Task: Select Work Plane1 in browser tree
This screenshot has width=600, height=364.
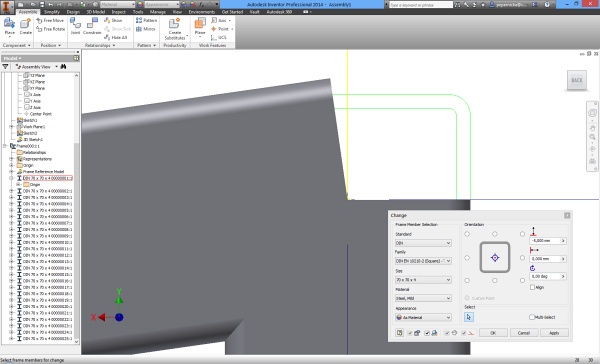Action: 34,127
